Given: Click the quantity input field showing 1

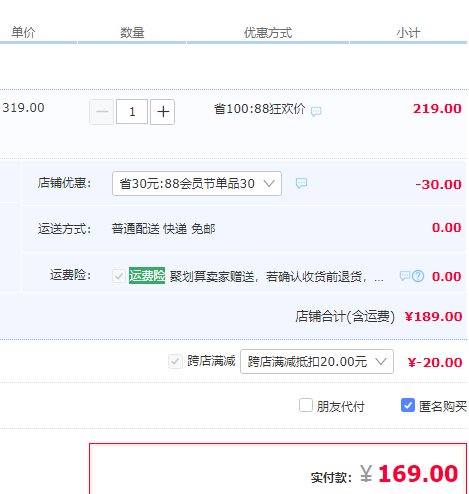Looking at the screenshot, I should pos(132,112).
